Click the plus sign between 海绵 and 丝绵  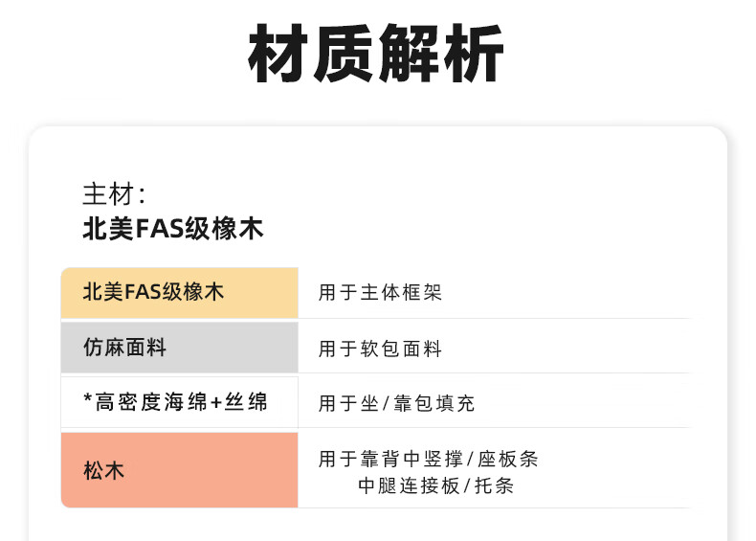click(216, 402)
